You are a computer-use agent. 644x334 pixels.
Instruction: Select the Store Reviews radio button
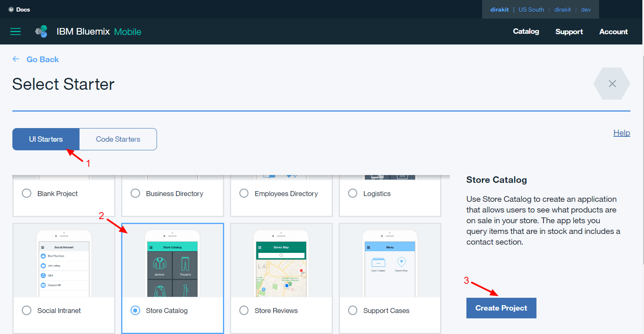[x=244, y=310]
